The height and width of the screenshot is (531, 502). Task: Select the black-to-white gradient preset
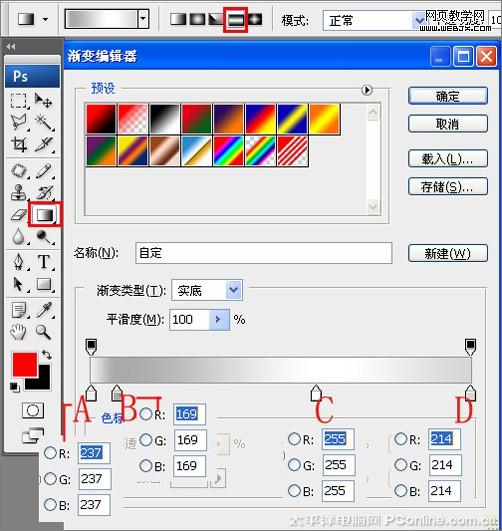pyautogui.click(x=165, y=119)
